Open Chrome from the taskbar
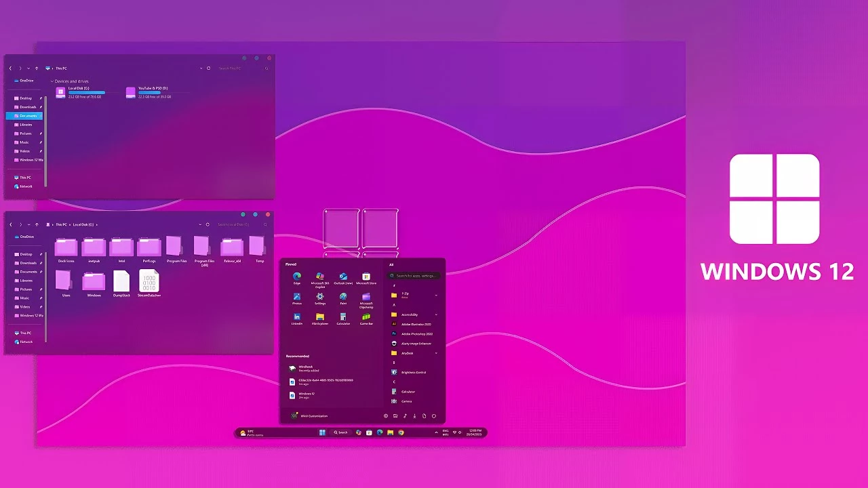868x488 pixels. coord(401,432)
